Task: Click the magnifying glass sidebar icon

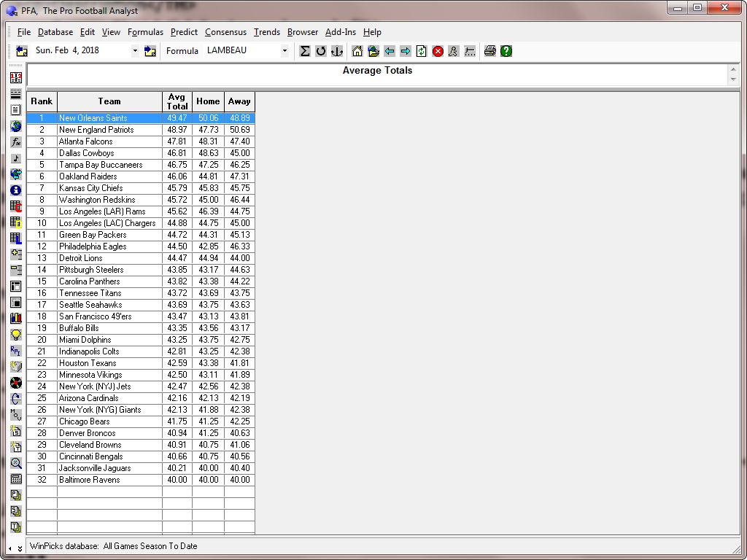Action: coord(16,463)
